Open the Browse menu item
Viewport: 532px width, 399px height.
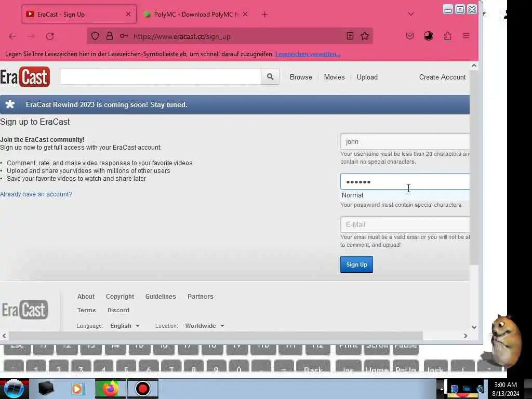click(x=301, y=77)
